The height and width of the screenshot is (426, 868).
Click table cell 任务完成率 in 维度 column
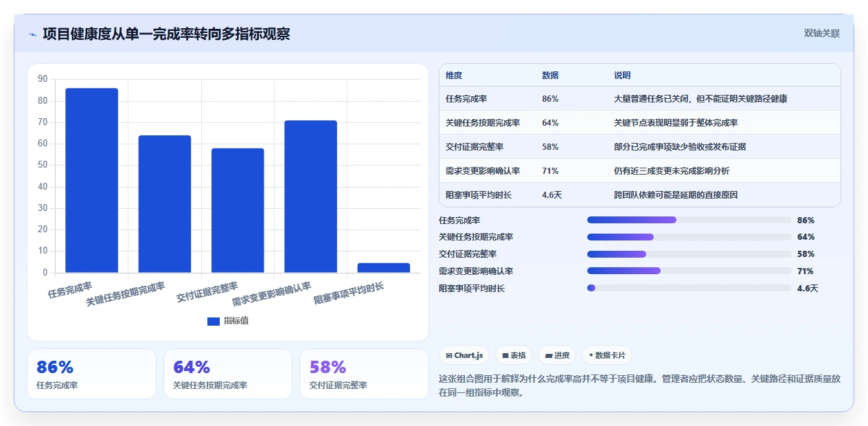point(466,99)
